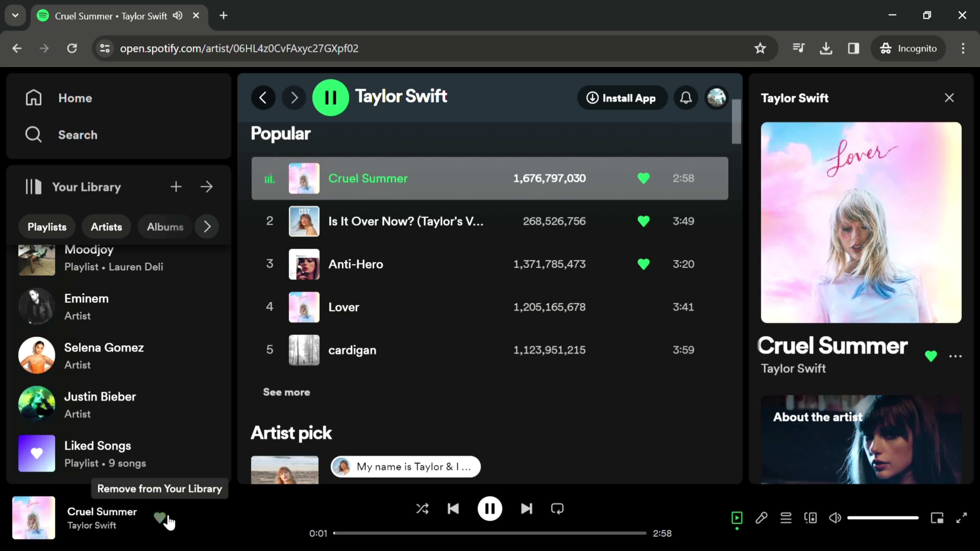The height and width of the screenshot is (551, 980).
Task: Open Eminem artist in library
Action: [x=118, y=306]
